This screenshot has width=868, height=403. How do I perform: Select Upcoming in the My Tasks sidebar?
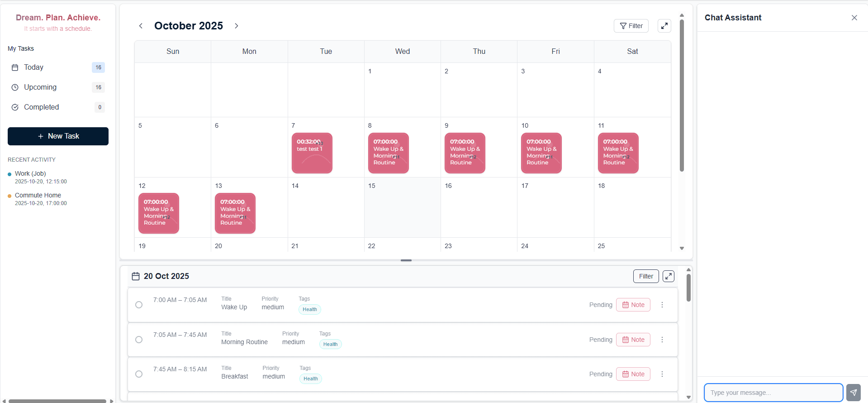pos(40,87)
